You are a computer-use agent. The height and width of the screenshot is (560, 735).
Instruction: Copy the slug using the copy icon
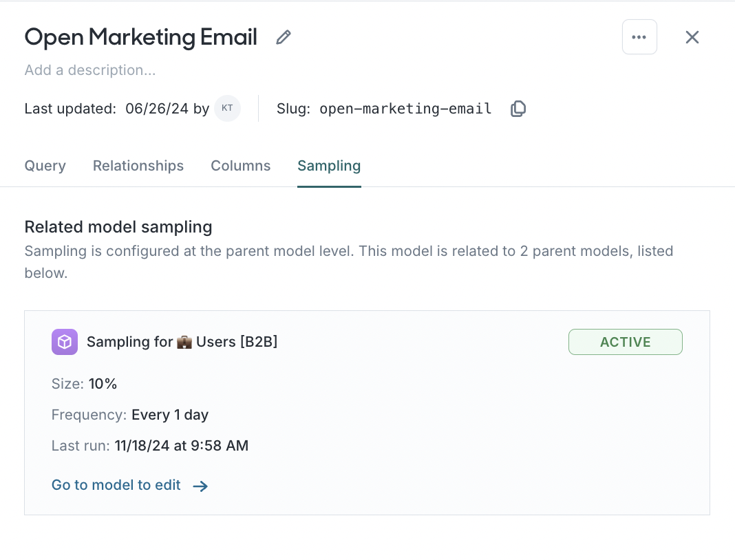point(518,109)
